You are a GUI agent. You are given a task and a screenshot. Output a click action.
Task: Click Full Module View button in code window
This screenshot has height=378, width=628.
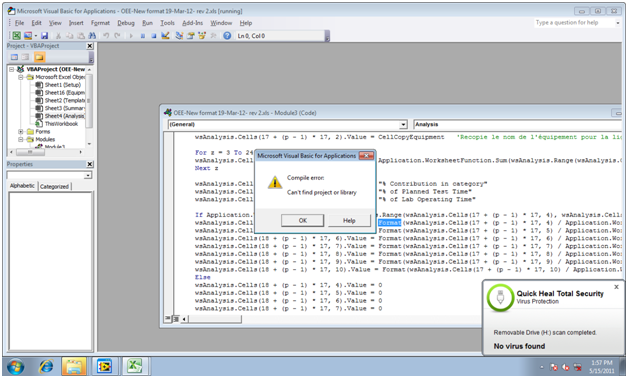point(175,319)
